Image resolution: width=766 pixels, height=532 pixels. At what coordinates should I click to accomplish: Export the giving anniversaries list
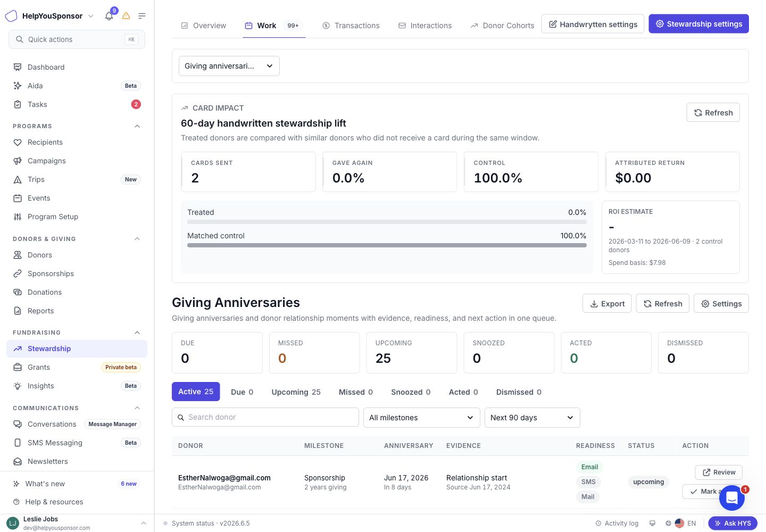(607, 304)
